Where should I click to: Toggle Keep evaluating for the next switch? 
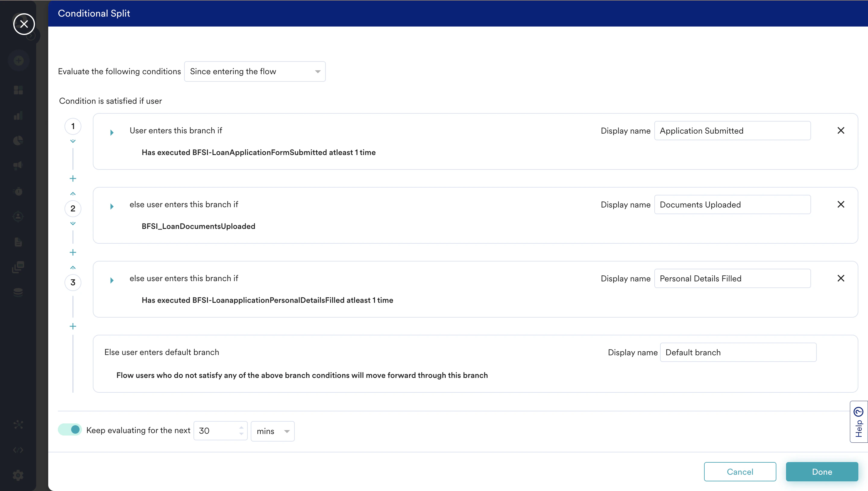[x=70, y=429]
